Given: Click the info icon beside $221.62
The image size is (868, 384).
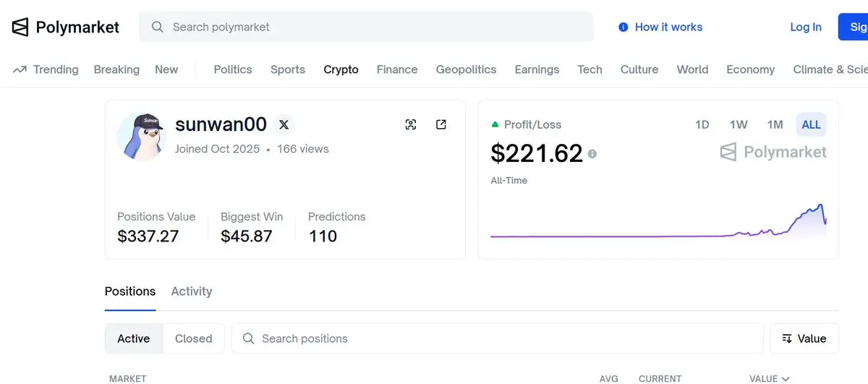Looking at the screenshot, I should click(x=592, y=154).
